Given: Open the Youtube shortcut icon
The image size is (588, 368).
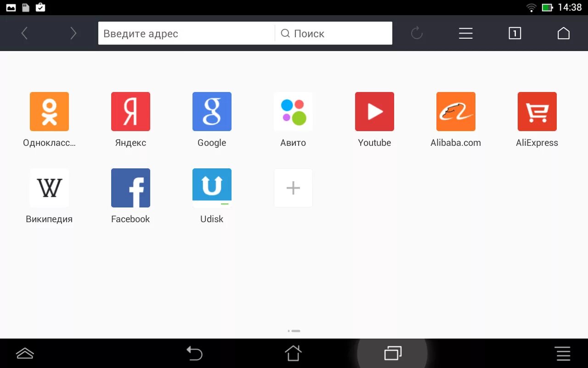Looking at the screenshot, I should [x=374, y=111].
